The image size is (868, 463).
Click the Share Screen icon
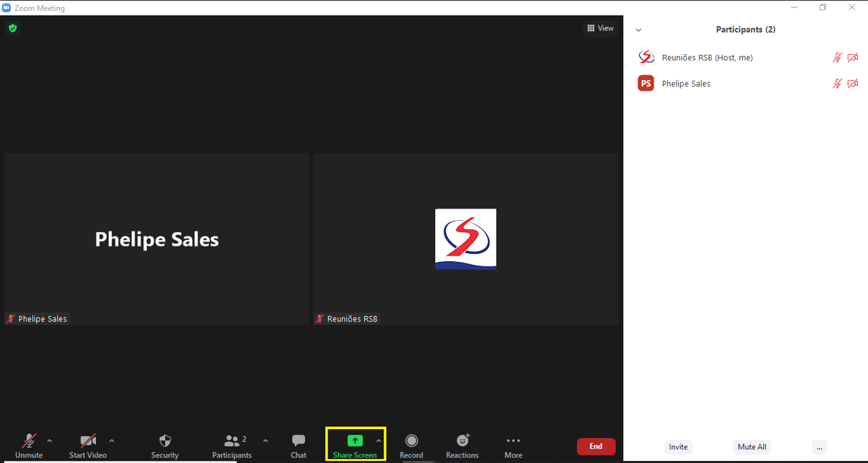coord(355,441)
